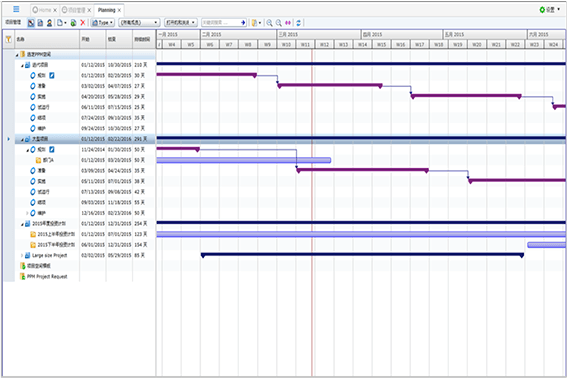Collapse the selected 291-day project node
Viewport: 568px width, 380px height.
coord(22,139)
